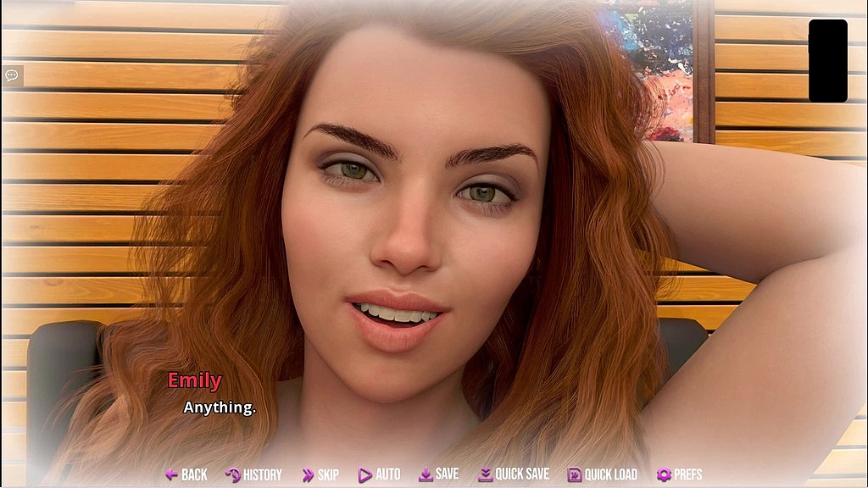Click the Auto play triangle icon
This screenshot has width=868, height=488.
(x=364, y=475)
